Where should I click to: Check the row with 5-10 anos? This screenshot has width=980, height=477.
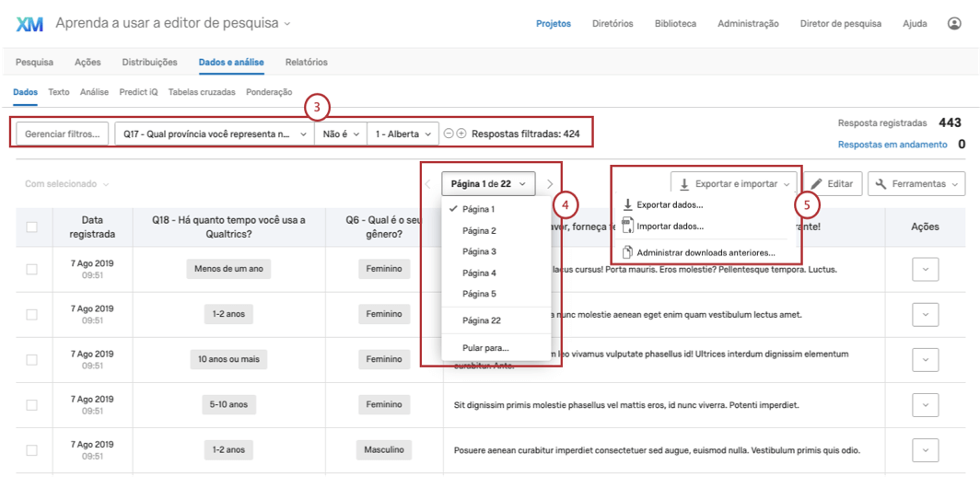32,404
